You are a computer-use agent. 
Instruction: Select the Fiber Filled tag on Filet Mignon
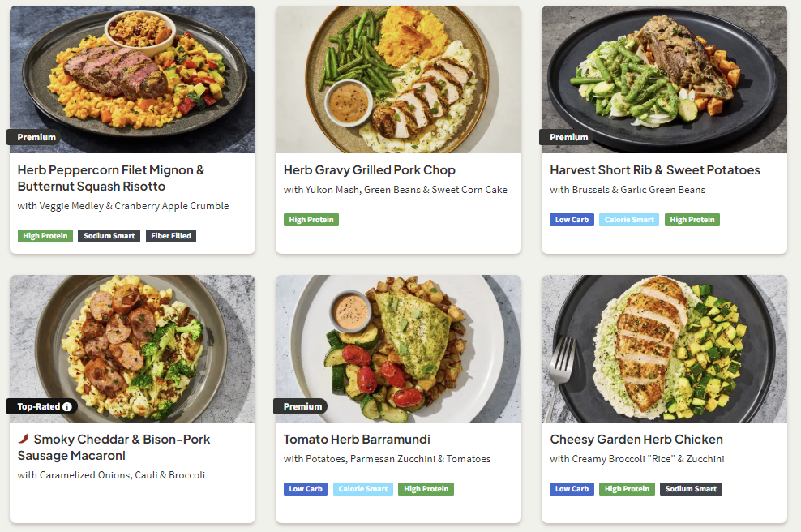[x=171, y=236]
